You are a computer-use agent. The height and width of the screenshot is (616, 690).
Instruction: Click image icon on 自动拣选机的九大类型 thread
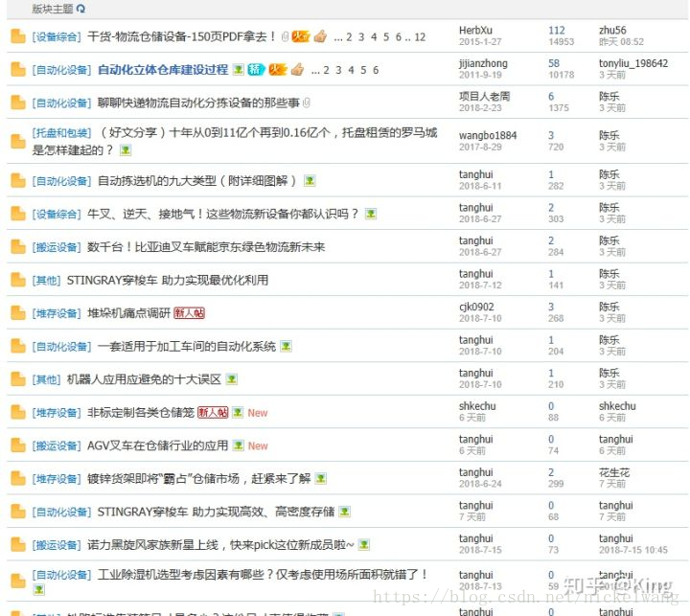310,180
